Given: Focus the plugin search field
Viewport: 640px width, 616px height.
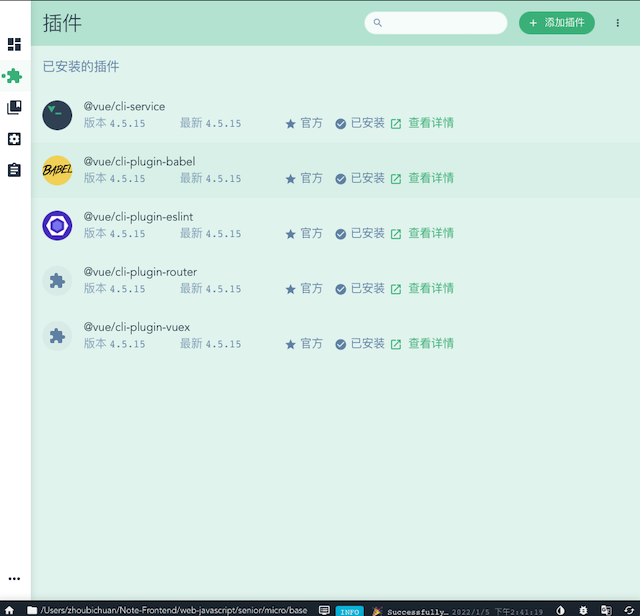Looking at the screenshot, I should [436, 23].
